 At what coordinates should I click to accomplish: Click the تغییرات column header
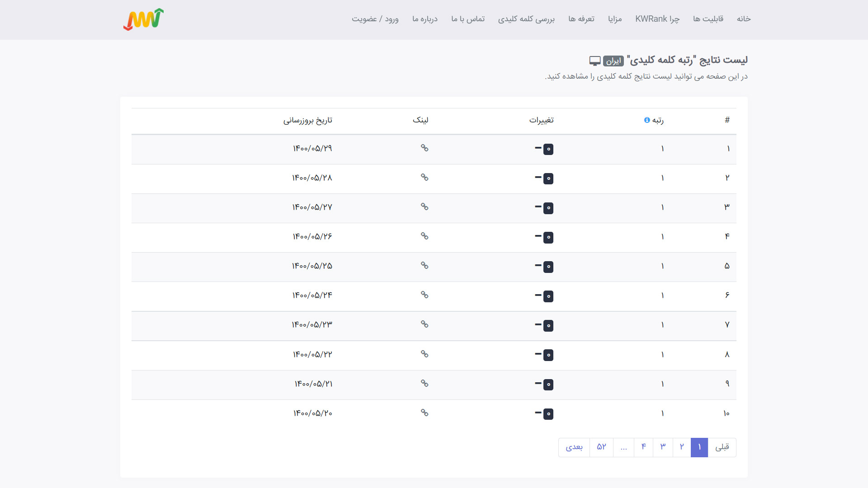pos(542,120)
